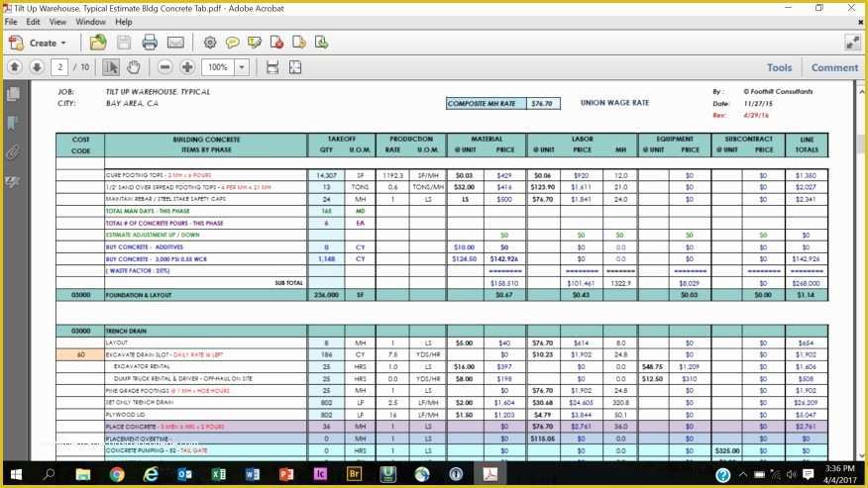Click the taskbar clock showing 3:36 PM
The height and width of the screenshot is (488, 868).
(840, 474)
